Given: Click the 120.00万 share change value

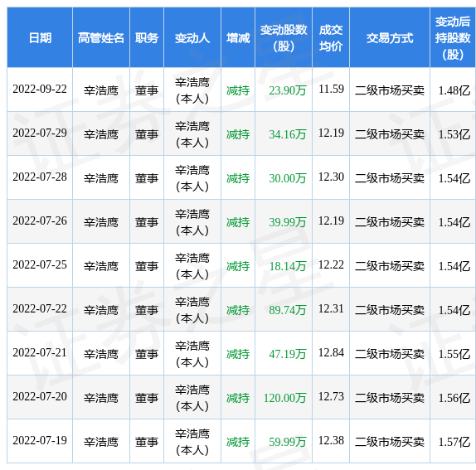Looking at the screenshot, I should click(x=284, y=398).
